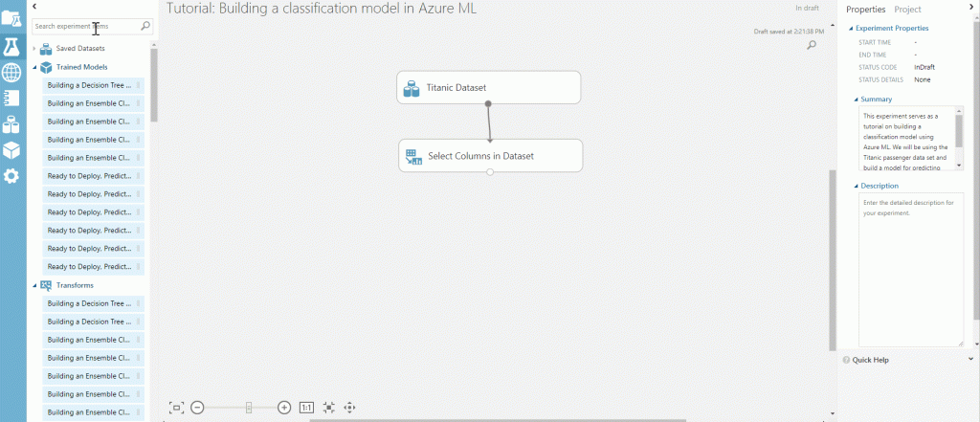980x422 pixels.
Task: Open the Web Services globe icon
Action: 11,72
